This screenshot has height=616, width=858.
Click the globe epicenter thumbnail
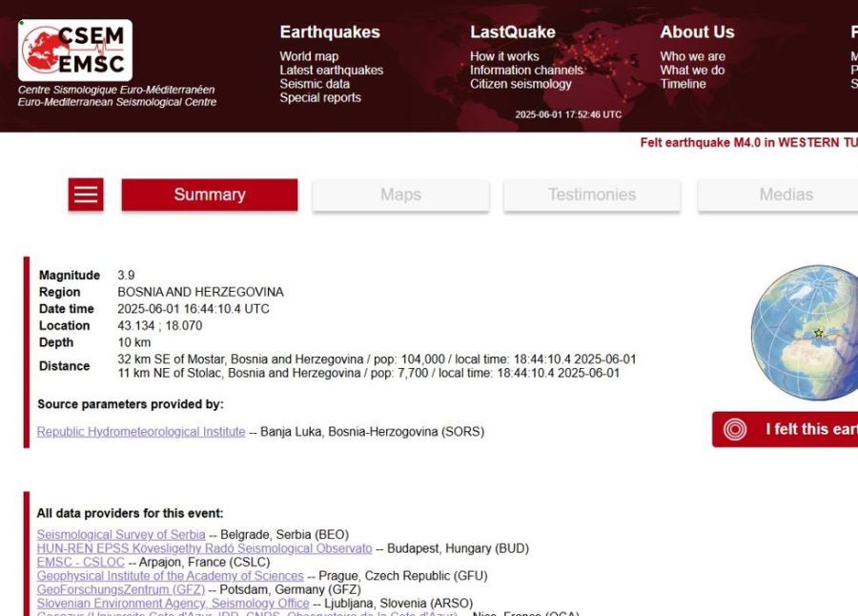[x=806, y=333]
